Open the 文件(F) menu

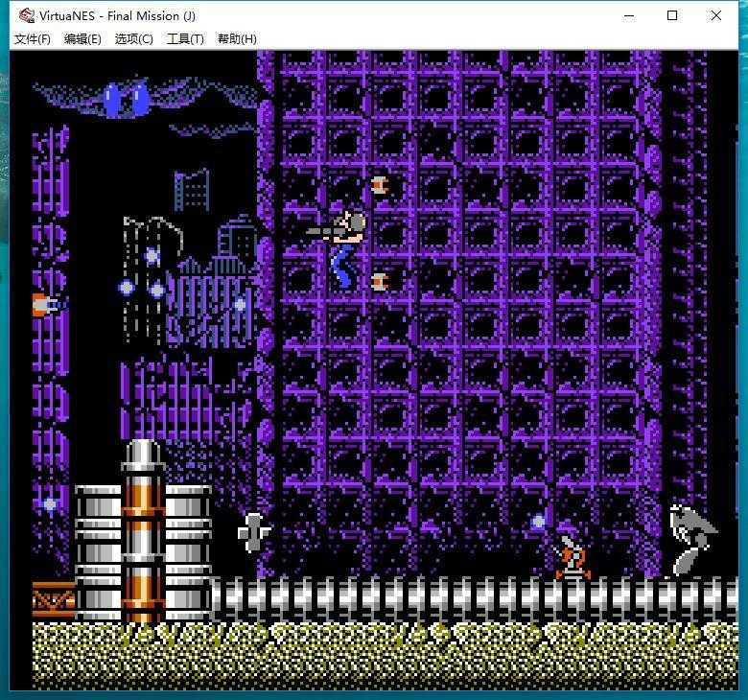point(33,38)
